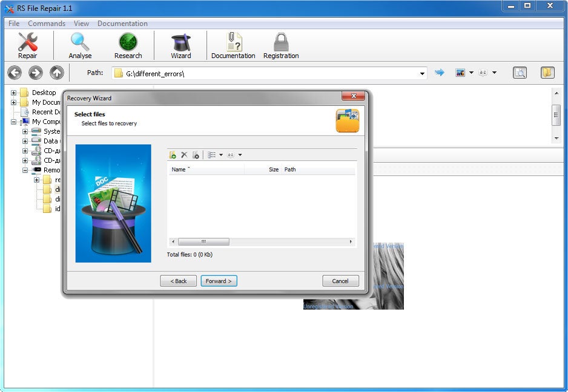Sort wizard list by Path column
Viewport: 568px width, 392px height.
coord(319,169)
